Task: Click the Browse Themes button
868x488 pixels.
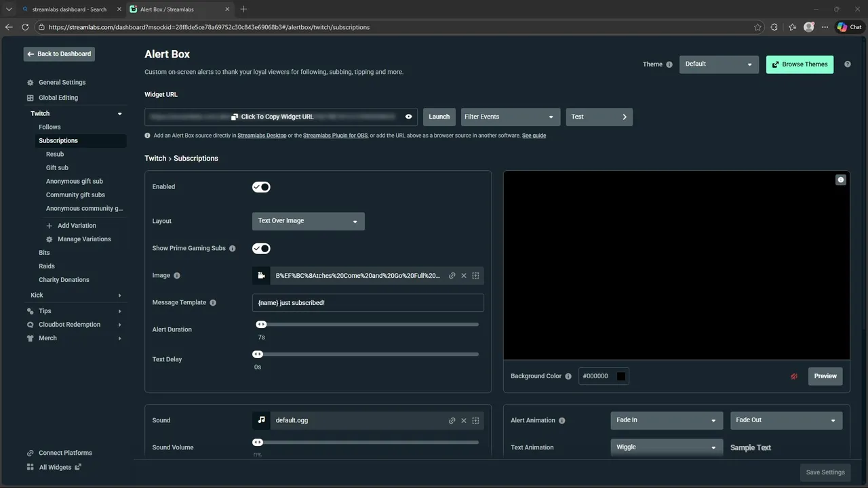Action: (800, 64)
